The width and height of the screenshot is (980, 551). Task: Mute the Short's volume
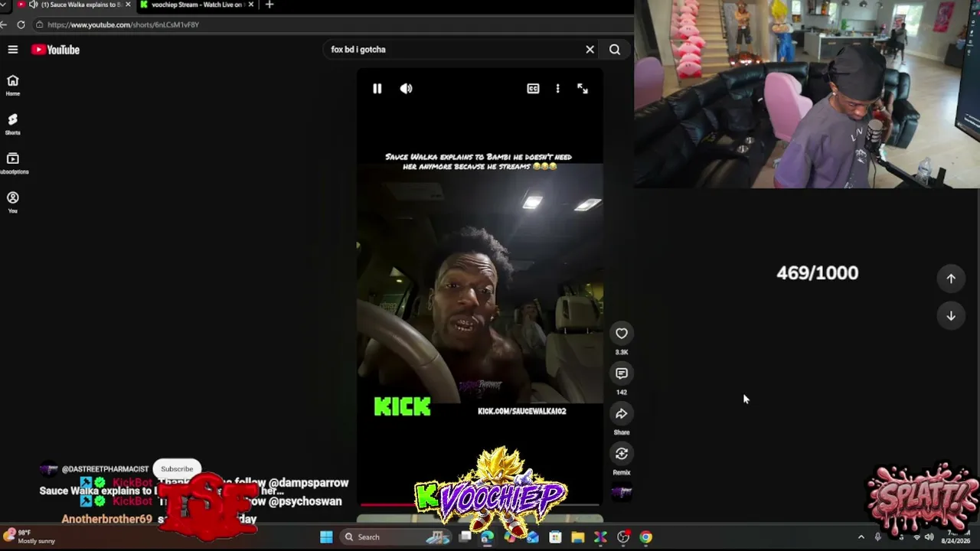406,89
